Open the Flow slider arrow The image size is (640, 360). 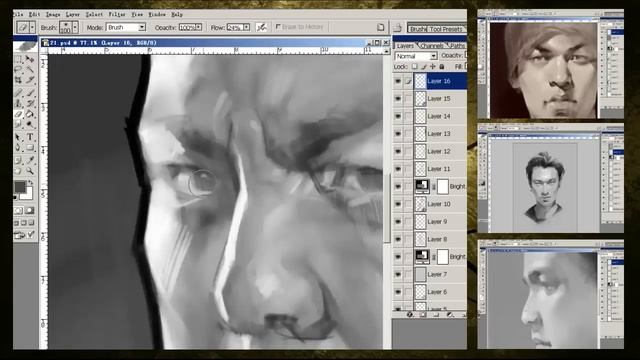(x=247, y=27)
